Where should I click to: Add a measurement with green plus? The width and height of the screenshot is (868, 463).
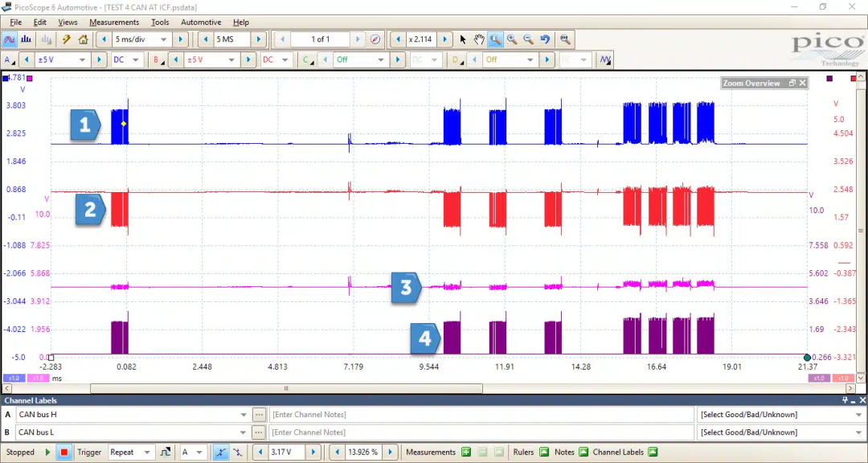466,453
